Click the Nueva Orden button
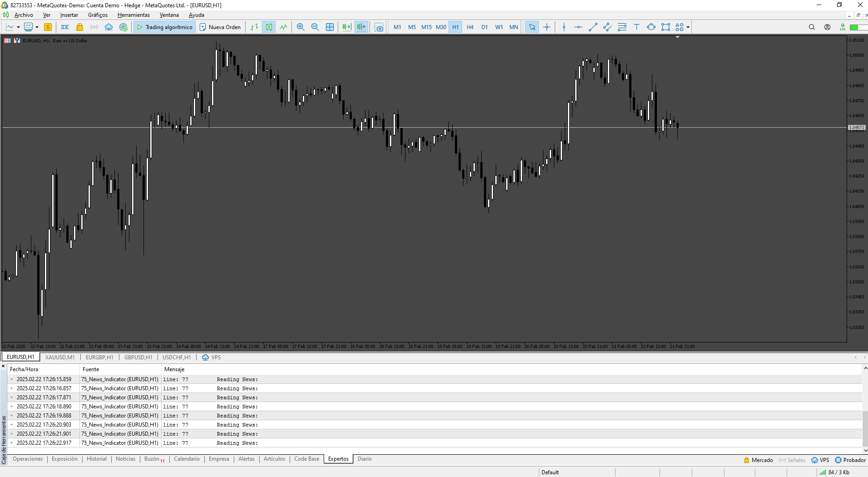Screen dimensions: 868x477 220,27
